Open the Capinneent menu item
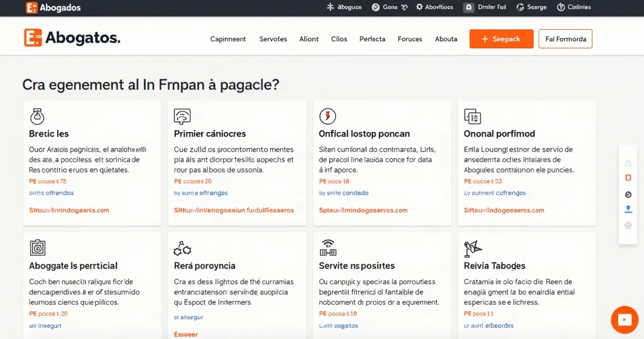 [228, 39]
